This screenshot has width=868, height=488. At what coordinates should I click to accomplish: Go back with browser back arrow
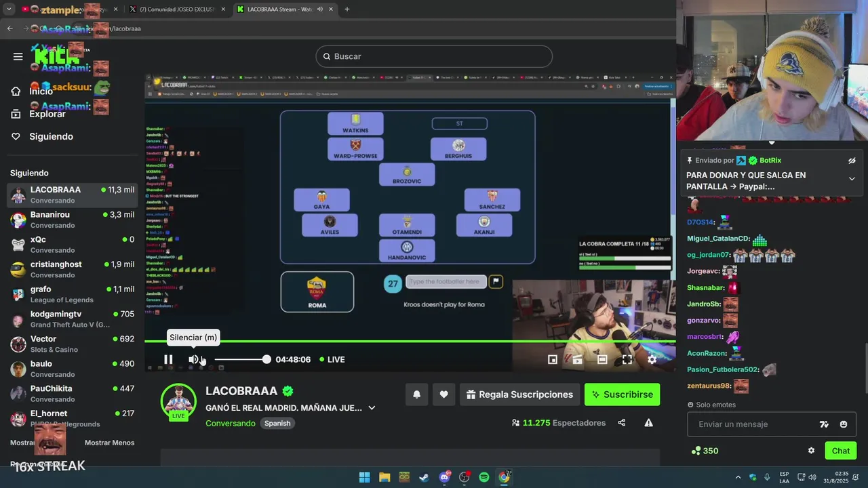[9, 28]
